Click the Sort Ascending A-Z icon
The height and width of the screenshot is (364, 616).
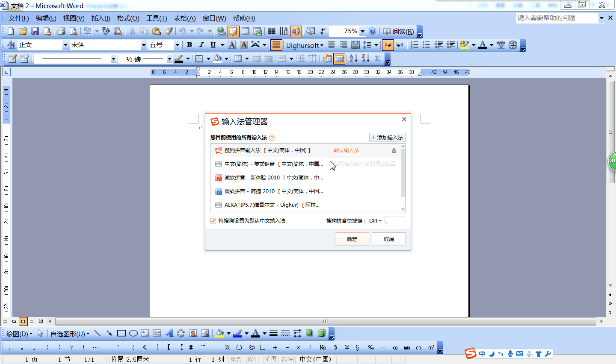(x=353, y=59)
